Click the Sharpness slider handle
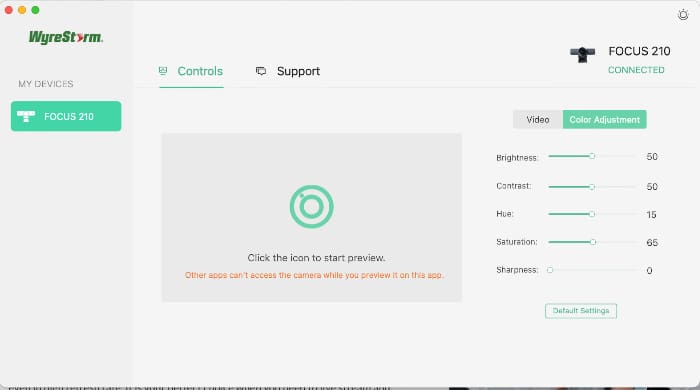The width and height of the screenshot is (700, 390). [x=550, y=270]
